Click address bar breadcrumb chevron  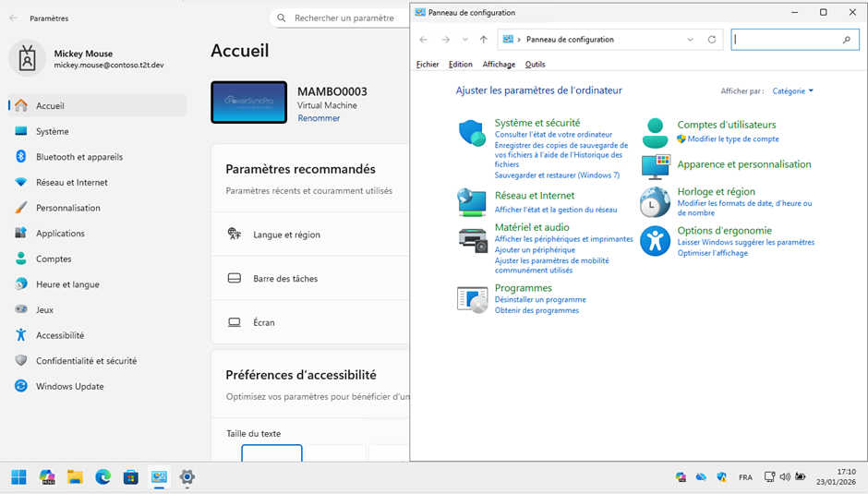519,40
